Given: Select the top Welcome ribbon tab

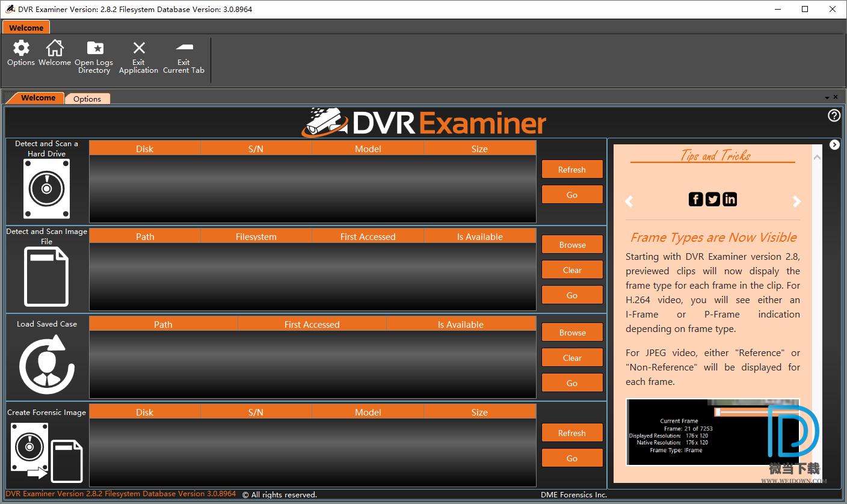Looking at the screenshot, I should click(x=26, y=28).
